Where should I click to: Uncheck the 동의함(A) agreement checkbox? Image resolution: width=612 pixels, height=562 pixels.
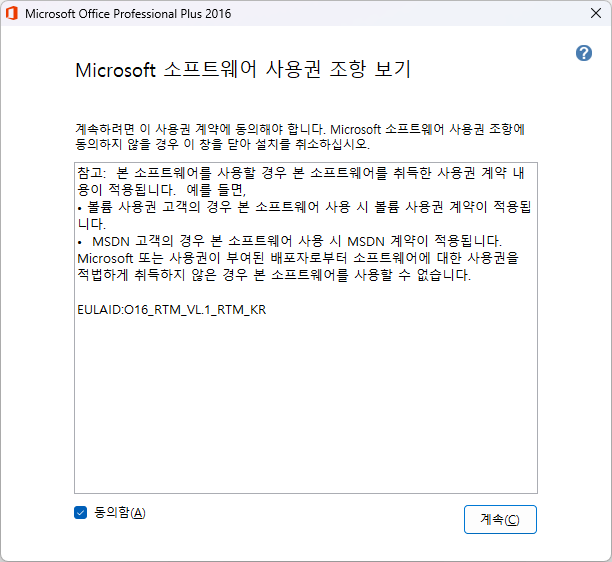pyautogui.click(x=80, y=512)
